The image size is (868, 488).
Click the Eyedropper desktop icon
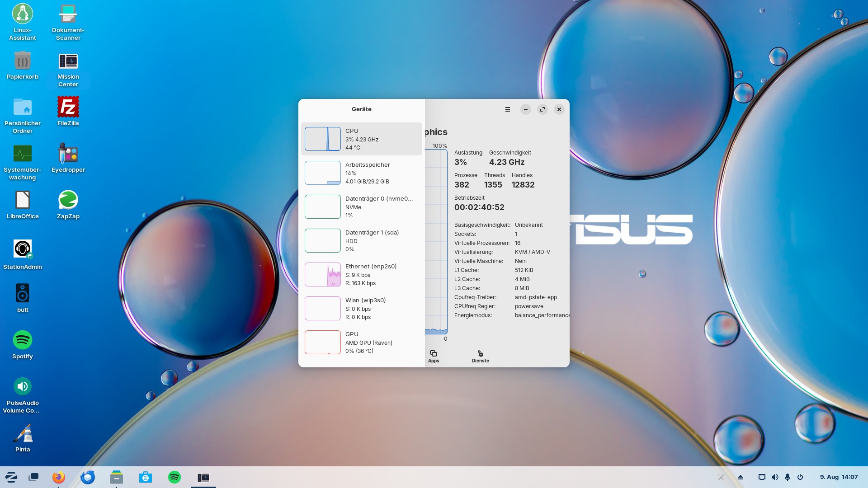pos(68,154)
